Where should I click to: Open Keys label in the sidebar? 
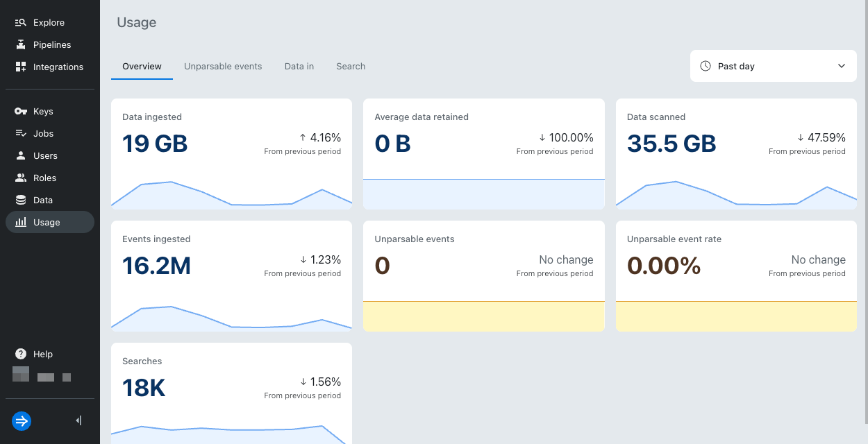pyautogui.click(x=43, y=112)
